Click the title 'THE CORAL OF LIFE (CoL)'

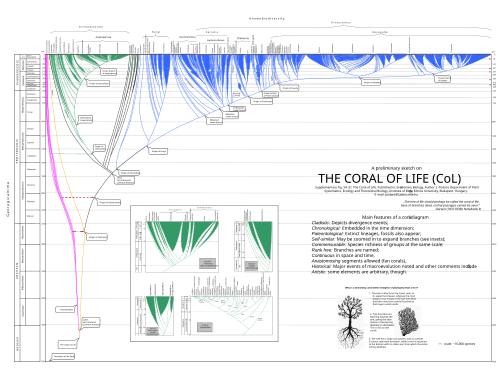coord(389,179)
